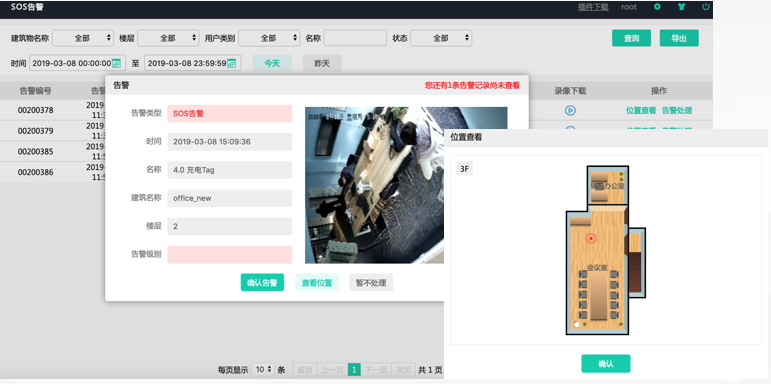
Task: Click the 3F floor label on map
Action: pyautogui.click(x=464, y=169)
